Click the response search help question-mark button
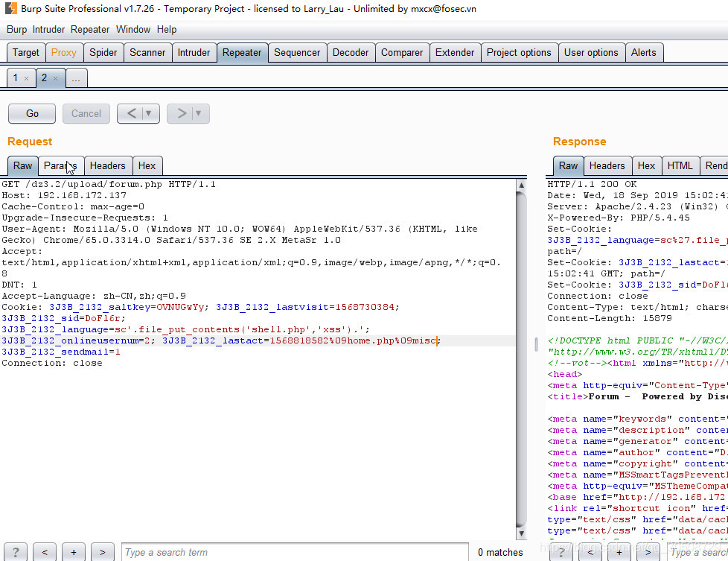The height and width of the screenshot is (561, 728). pos(561,552)
